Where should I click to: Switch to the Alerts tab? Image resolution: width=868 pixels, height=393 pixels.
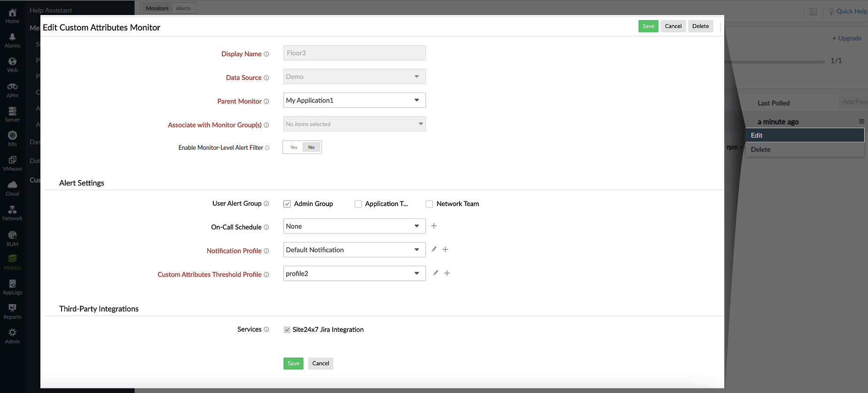pos(183,8)
